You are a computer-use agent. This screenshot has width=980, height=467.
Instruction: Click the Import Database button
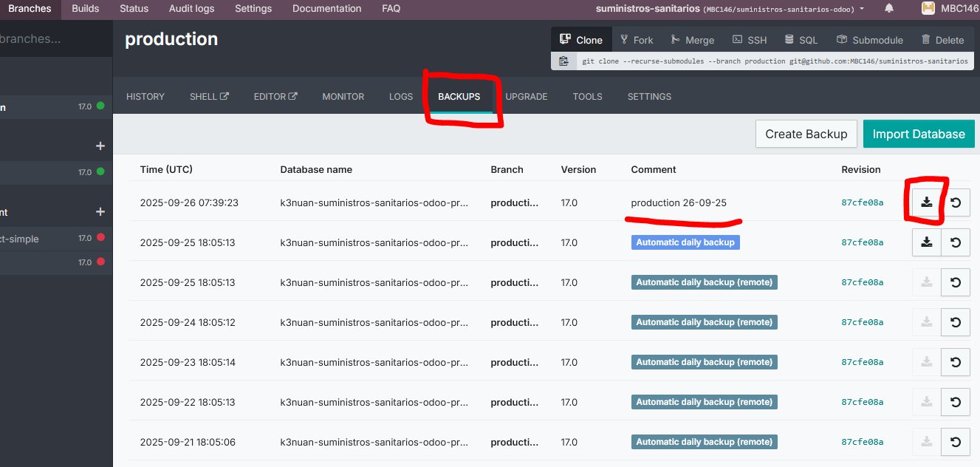918,134
